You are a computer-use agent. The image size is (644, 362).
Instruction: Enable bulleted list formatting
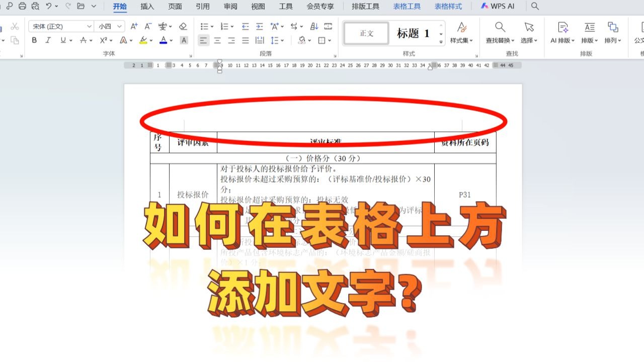click(203, 26)
